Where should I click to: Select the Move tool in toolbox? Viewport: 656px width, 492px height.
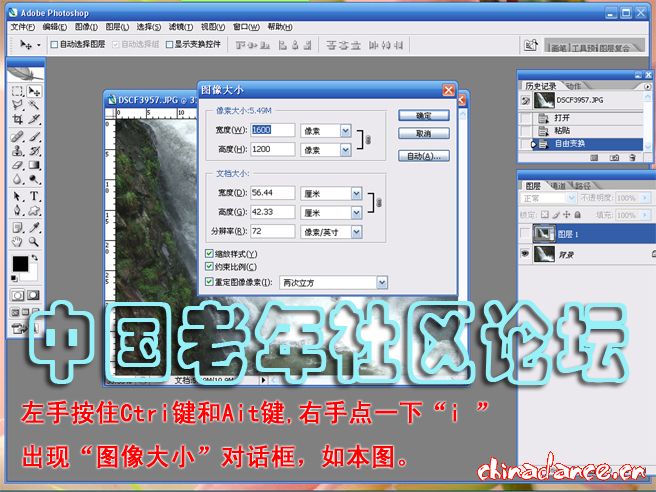[35, 92]
